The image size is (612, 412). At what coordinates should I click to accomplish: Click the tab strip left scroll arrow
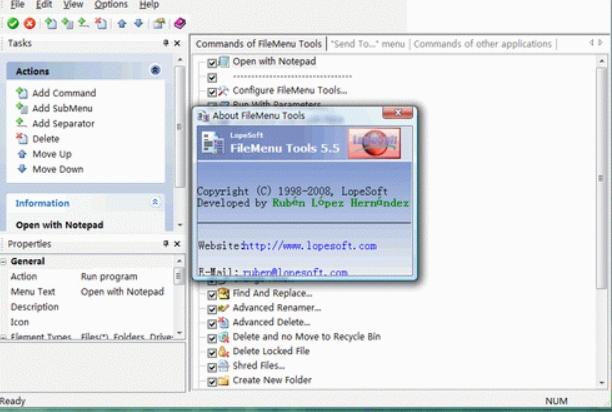pyautogui.click(x=592, y=42)
